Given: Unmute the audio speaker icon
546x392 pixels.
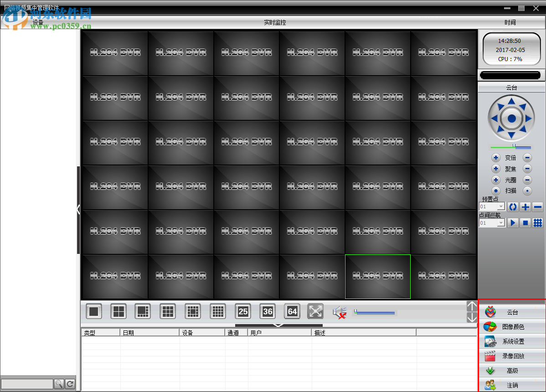Looking at the screenshot, I should click(x=340, y=312).
